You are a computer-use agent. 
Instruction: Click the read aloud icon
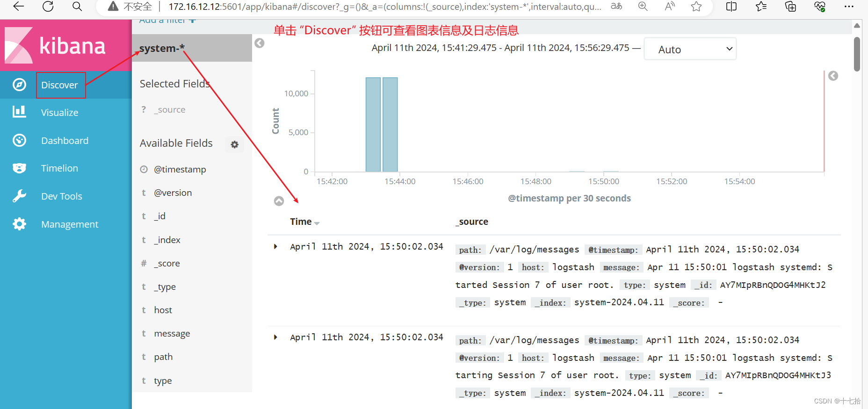point(670,7)
